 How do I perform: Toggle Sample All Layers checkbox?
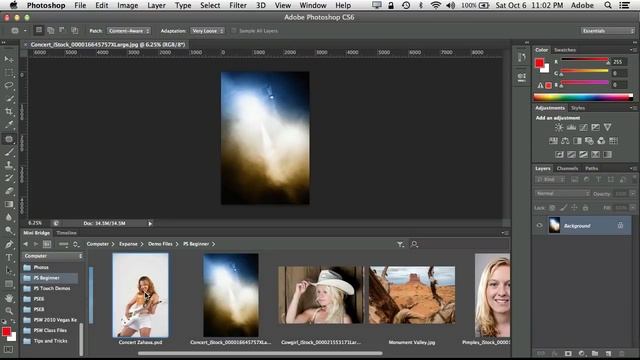point(234,31)
